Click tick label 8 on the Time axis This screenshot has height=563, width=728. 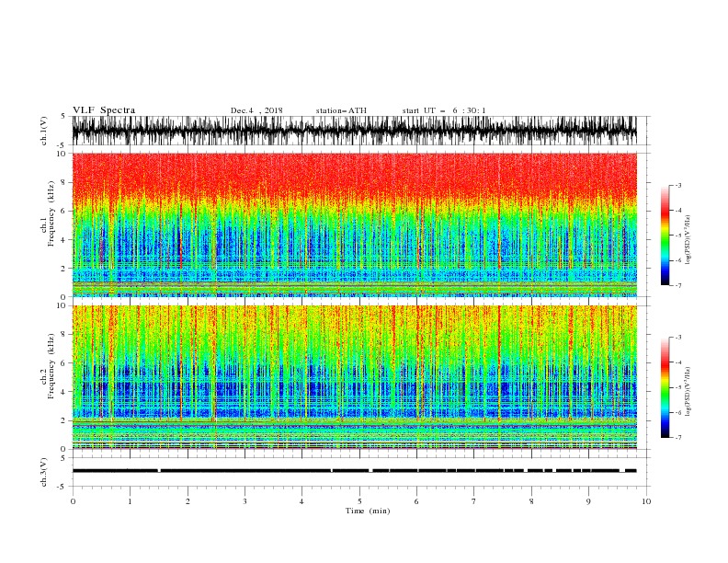pyautogui.click(x=531, y=501)
